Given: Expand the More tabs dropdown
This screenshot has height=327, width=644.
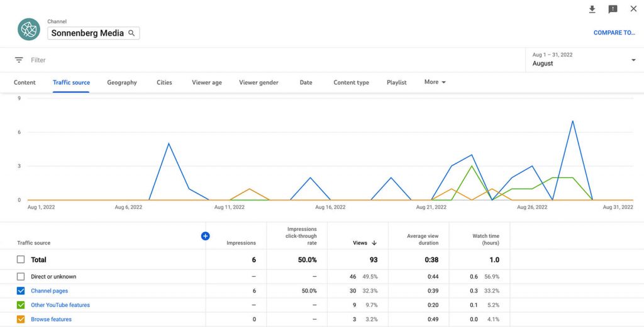Looking at the screenshot, I should 435,82.
